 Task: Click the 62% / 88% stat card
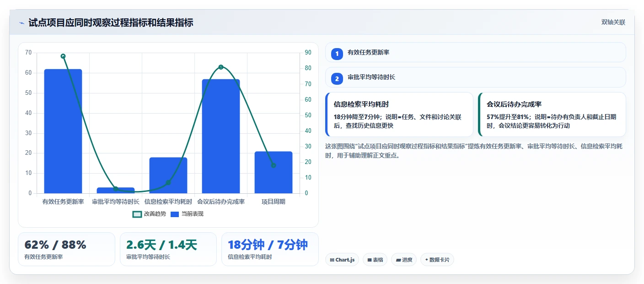coord(66,249)
